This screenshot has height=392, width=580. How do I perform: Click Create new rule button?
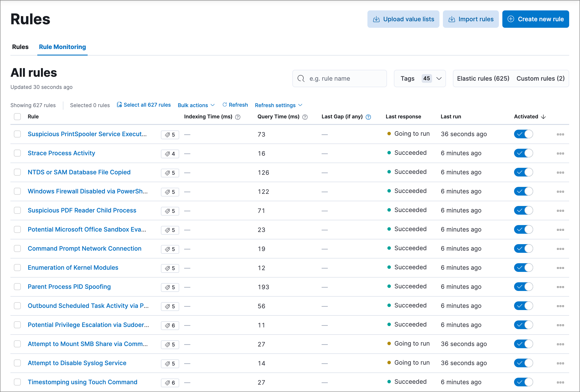click(535, 19)
